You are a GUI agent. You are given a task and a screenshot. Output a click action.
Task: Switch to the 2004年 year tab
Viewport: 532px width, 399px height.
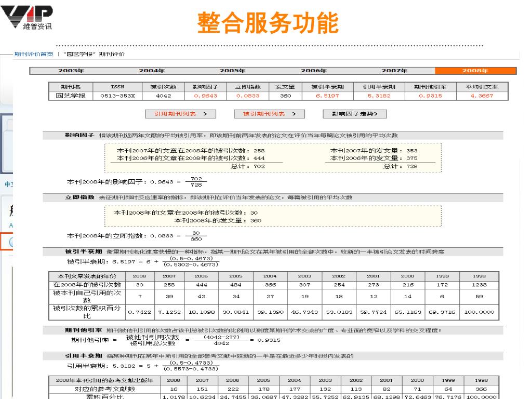coord(152,71)
